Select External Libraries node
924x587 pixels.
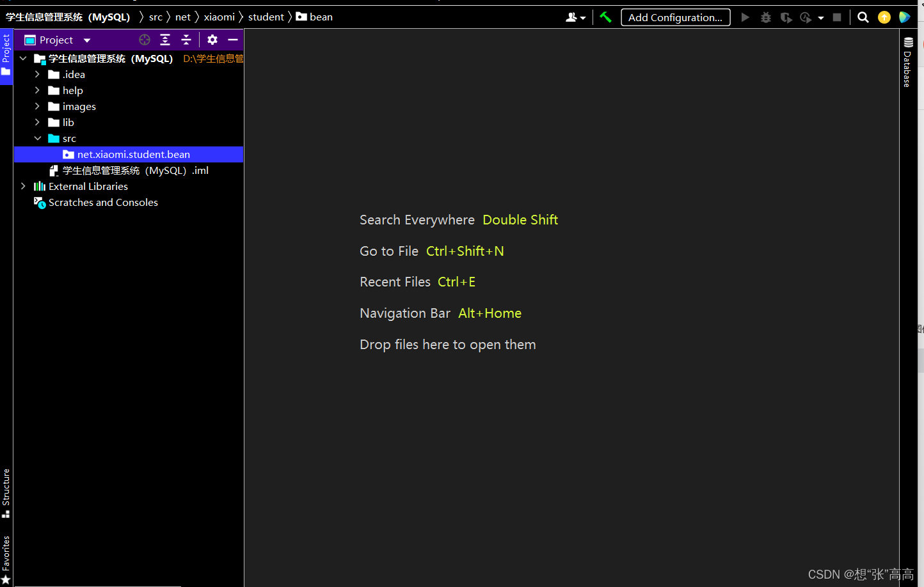point(81,186)
